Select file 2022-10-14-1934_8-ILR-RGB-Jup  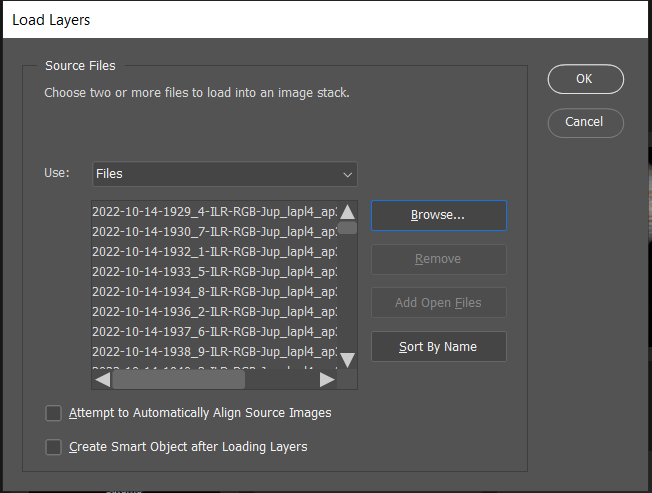coord(215,292)
